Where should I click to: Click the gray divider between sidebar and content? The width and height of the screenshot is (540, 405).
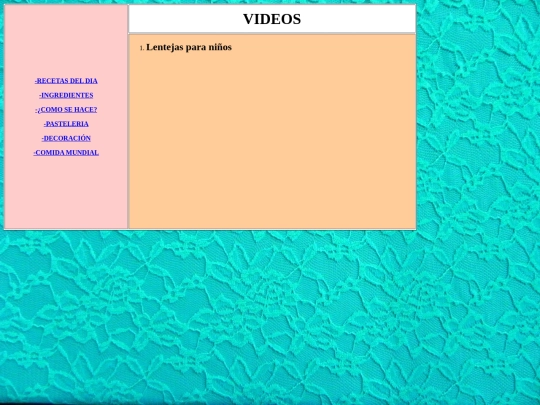pyautogui.click(x=128, y=117)
